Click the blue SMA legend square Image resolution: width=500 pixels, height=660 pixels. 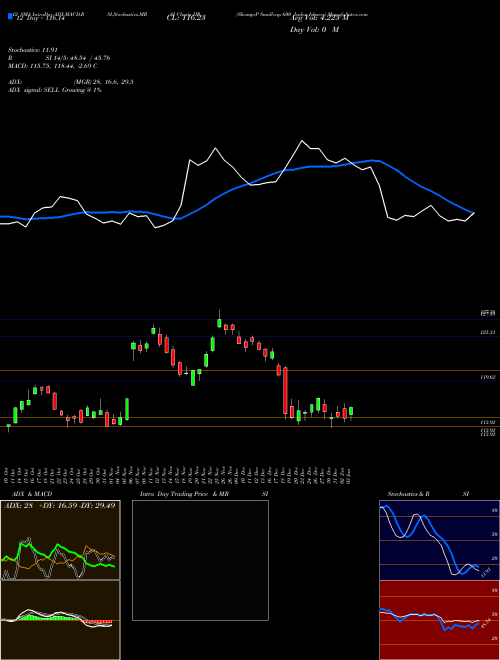(x=10, y=16)
